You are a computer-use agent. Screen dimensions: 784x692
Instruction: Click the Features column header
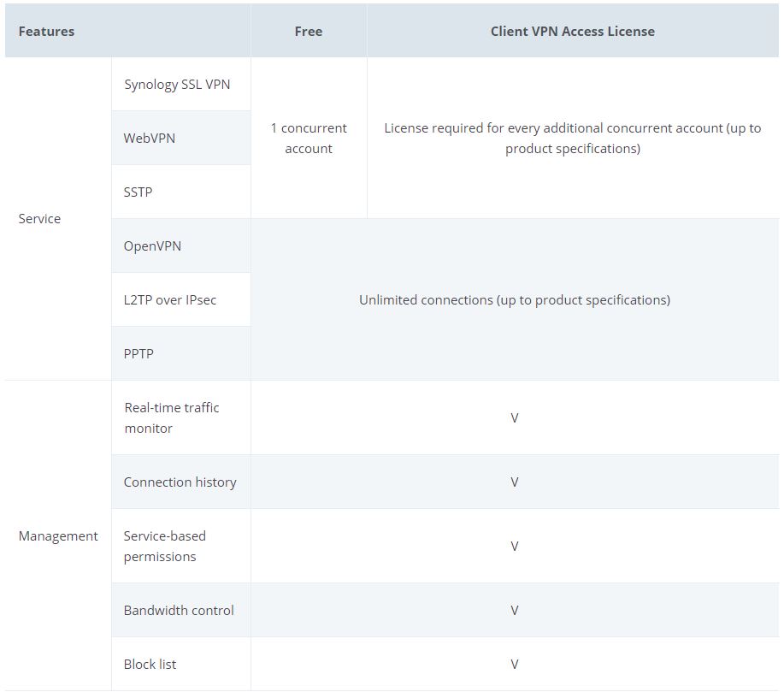tap(46, 32)
